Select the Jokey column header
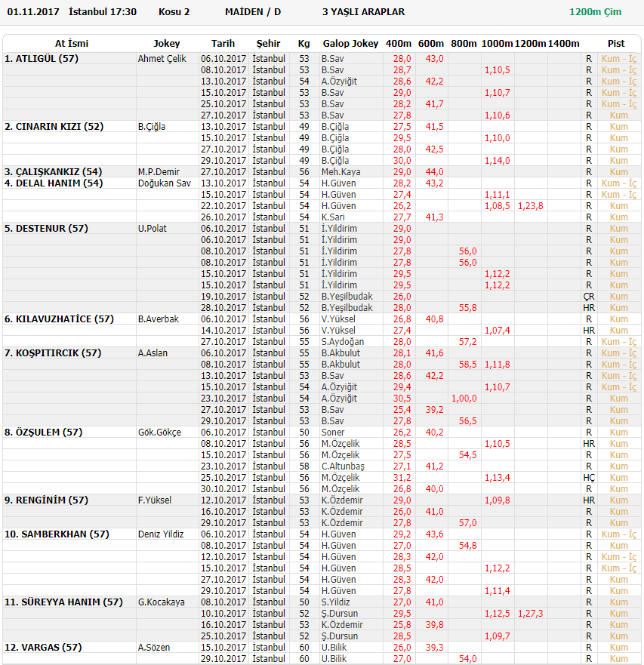 click(x=167, y=43)
